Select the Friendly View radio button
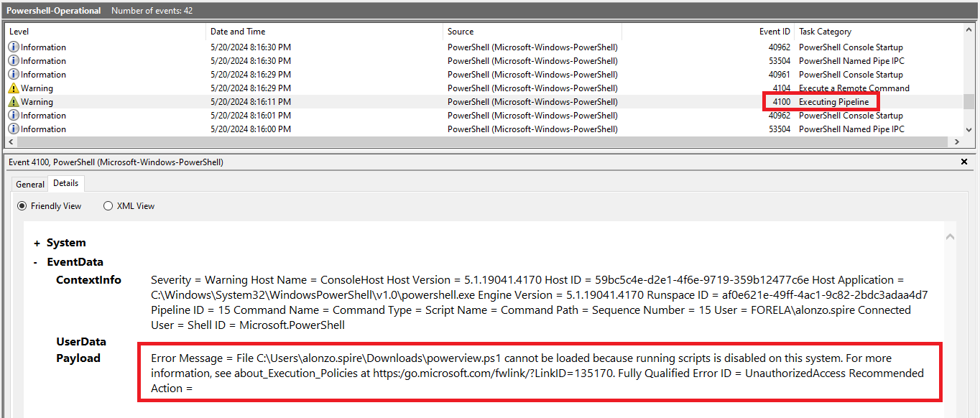 click(x=23, y=206)
